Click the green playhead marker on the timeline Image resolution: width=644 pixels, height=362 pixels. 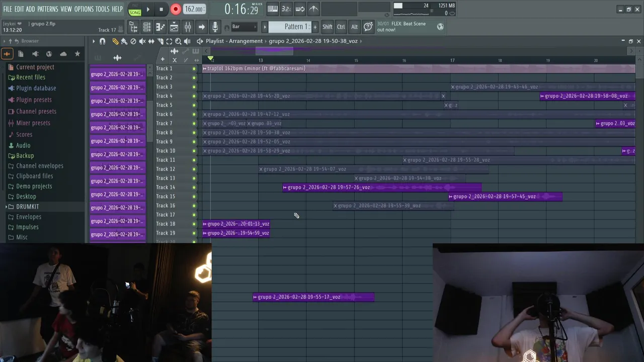coord(210,59)
